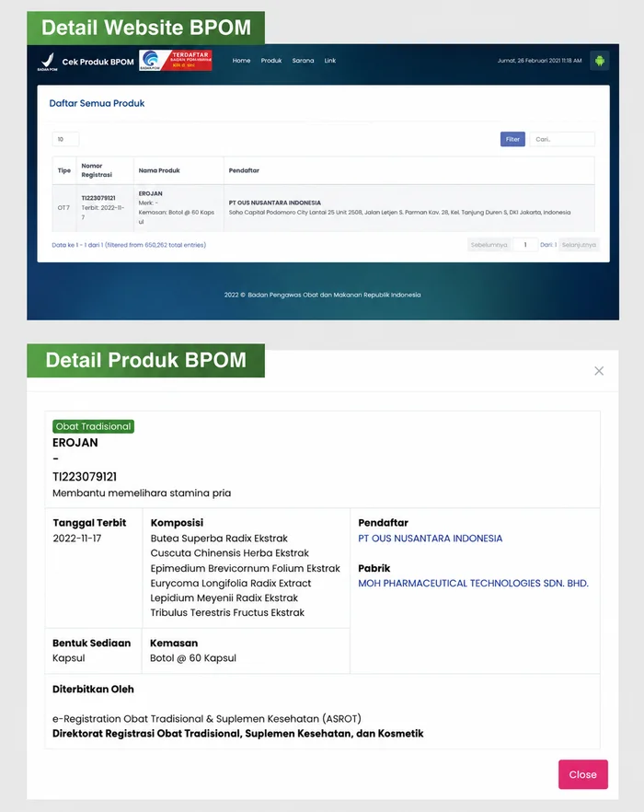This screenshot has height=812, width=644.
Task: Click Eurycoma Longifolia Radix Extract ingredient
Action: click(231, 583)
